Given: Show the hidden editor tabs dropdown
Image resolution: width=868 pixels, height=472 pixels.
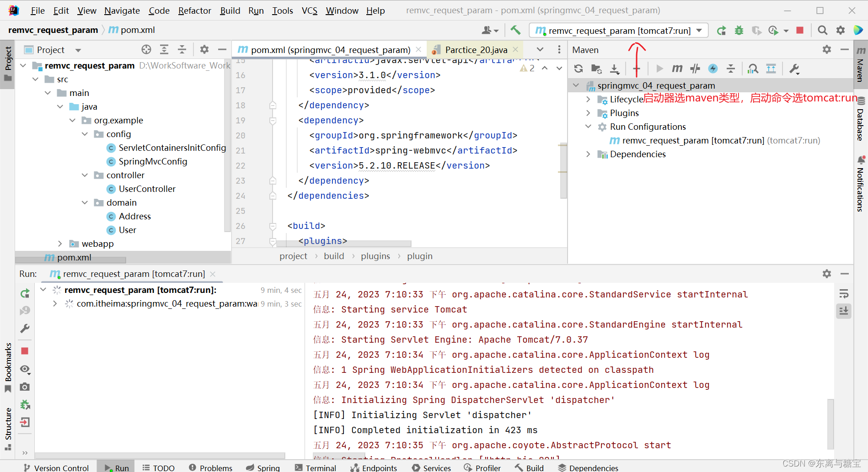Looking at the screenshot, I should click(x=540, y=49).
